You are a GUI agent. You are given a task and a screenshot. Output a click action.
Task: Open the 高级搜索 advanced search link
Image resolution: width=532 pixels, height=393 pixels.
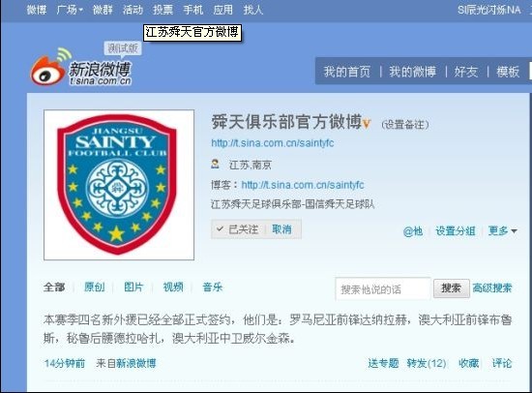492,288
